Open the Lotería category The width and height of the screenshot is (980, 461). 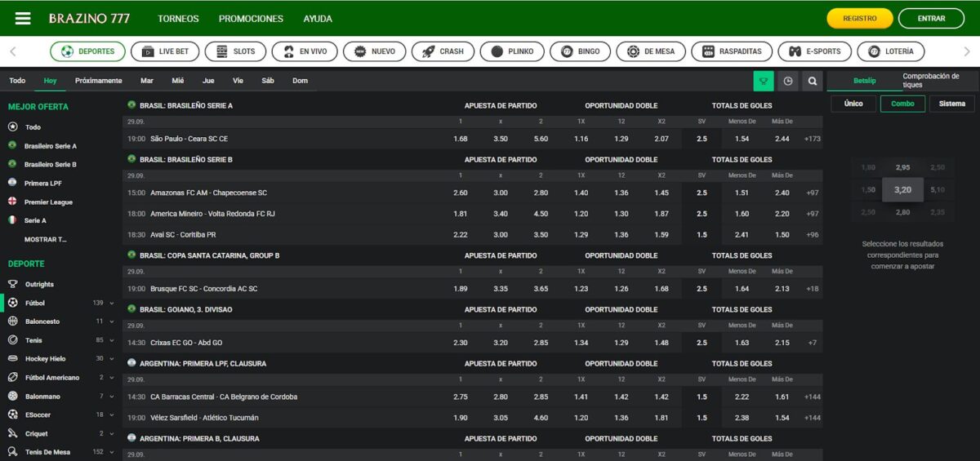coord(891,51)
